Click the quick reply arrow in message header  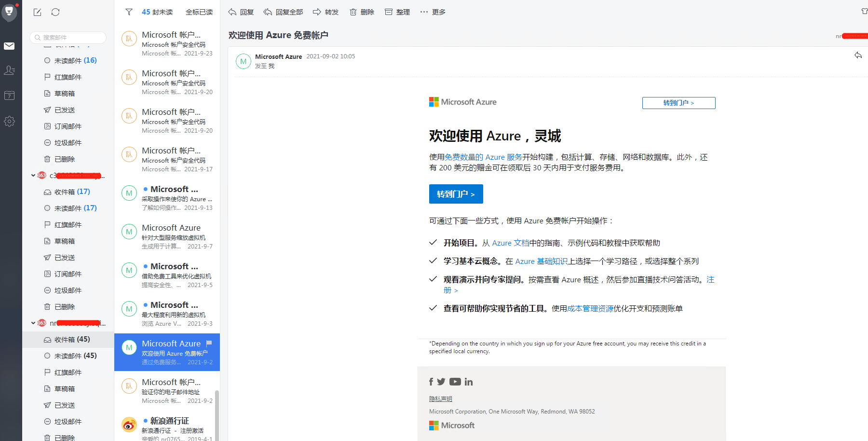coord(858,55)
